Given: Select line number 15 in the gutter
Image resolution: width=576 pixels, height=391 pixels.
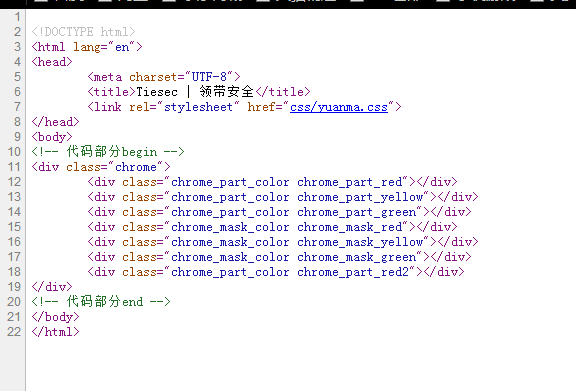Looking at the screenshot, I should [14, 227].
